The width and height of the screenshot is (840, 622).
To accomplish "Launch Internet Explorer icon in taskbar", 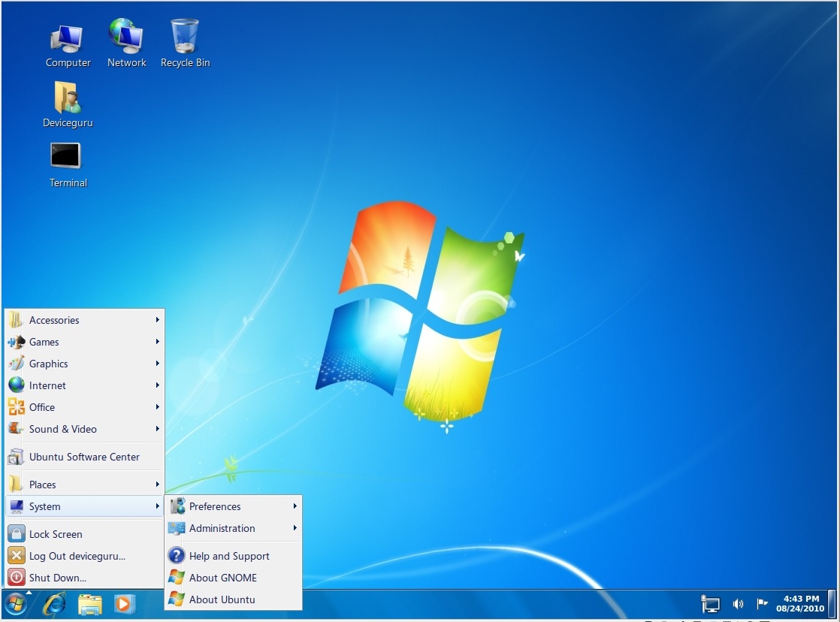I will click(54, 604).
